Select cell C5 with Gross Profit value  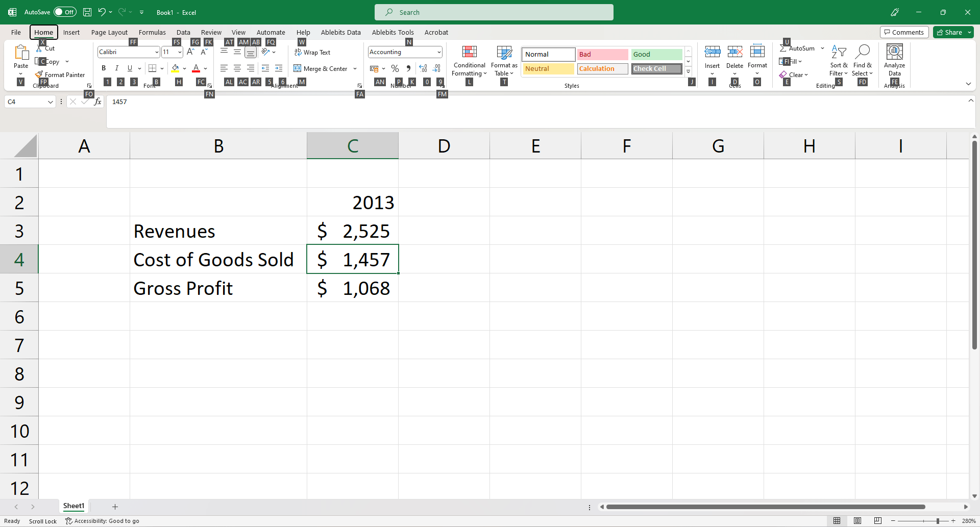(x=353, y=288)
